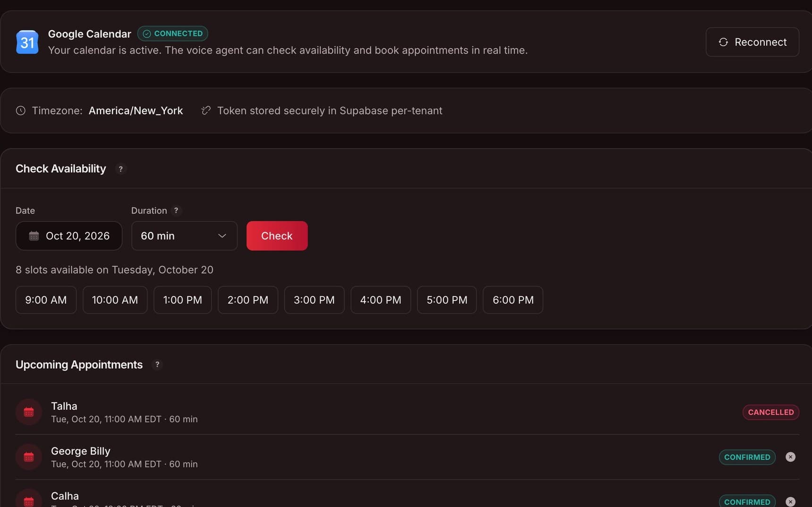Open the Check Availability help question mark
Screen dimensions: 812x507
[121, 169]
